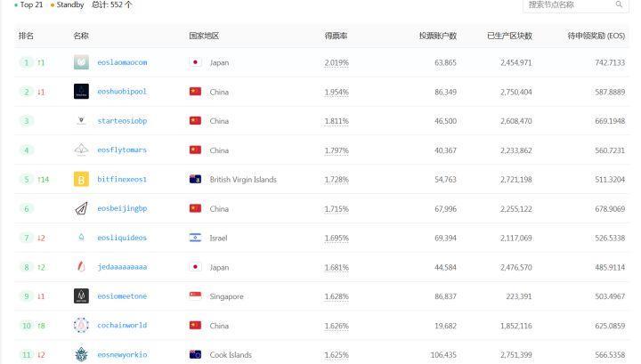This screenshot has width=641, height=364.
Task: Switch to the Standby filter
Action: (x=69, y=5)
